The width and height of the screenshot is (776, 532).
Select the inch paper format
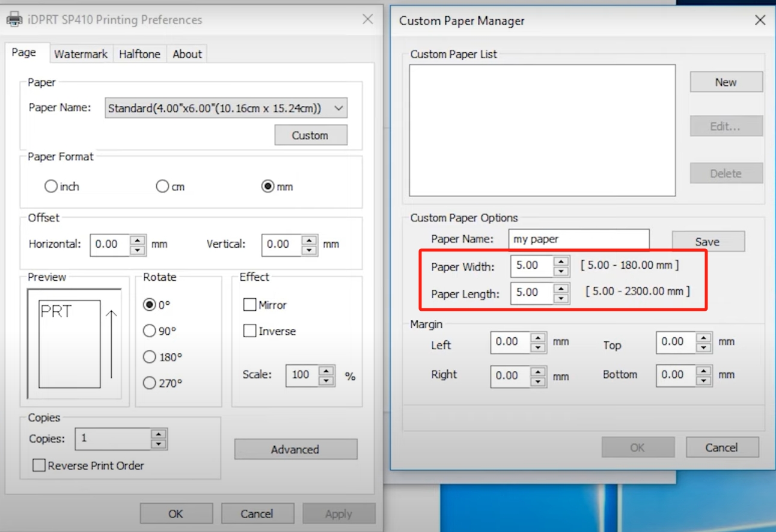pos(51,186)
